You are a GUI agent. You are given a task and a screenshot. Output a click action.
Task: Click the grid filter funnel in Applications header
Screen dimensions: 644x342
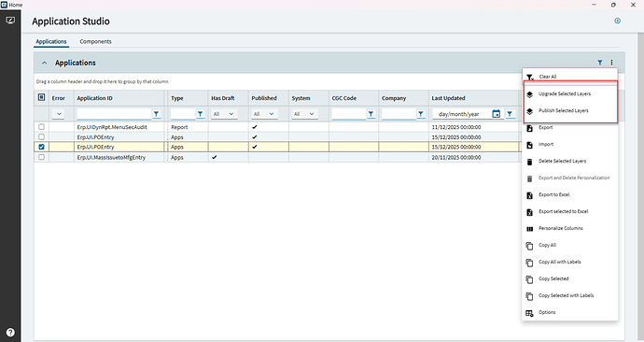point(600,63)
